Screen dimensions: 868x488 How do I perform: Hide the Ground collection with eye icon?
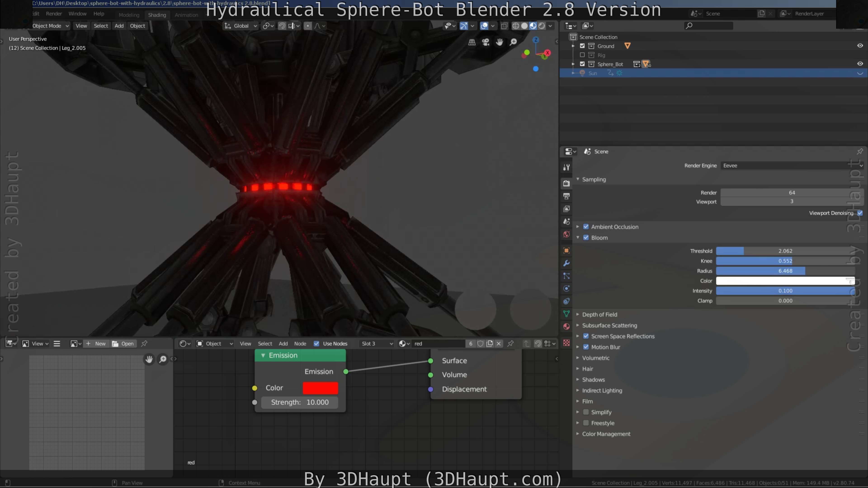click(860, 45)
